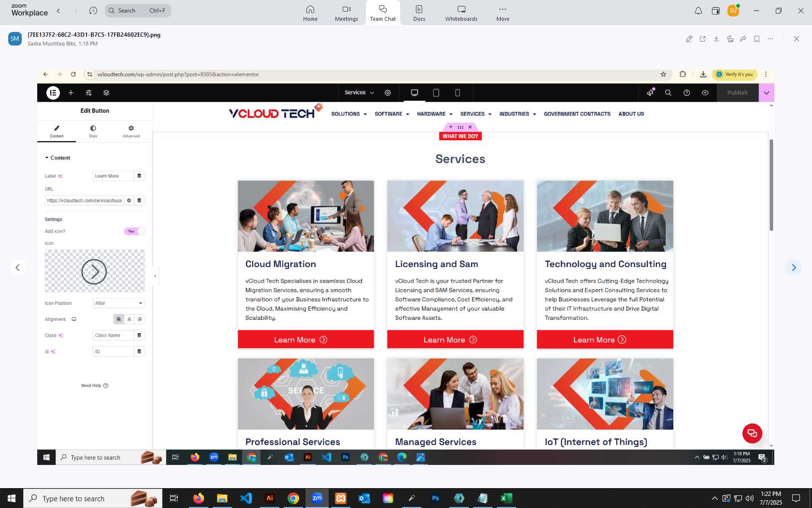812x508 pixels.
Task: Click ABOUT US in site navigation
Action: 631,114
